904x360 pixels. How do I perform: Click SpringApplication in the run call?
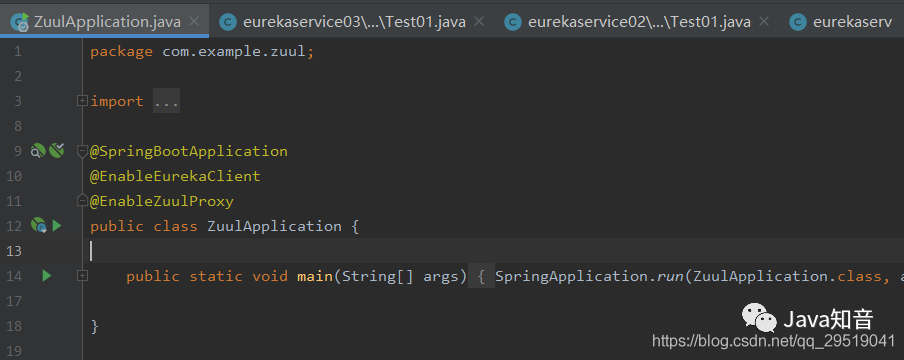click(x=571, y=276)
